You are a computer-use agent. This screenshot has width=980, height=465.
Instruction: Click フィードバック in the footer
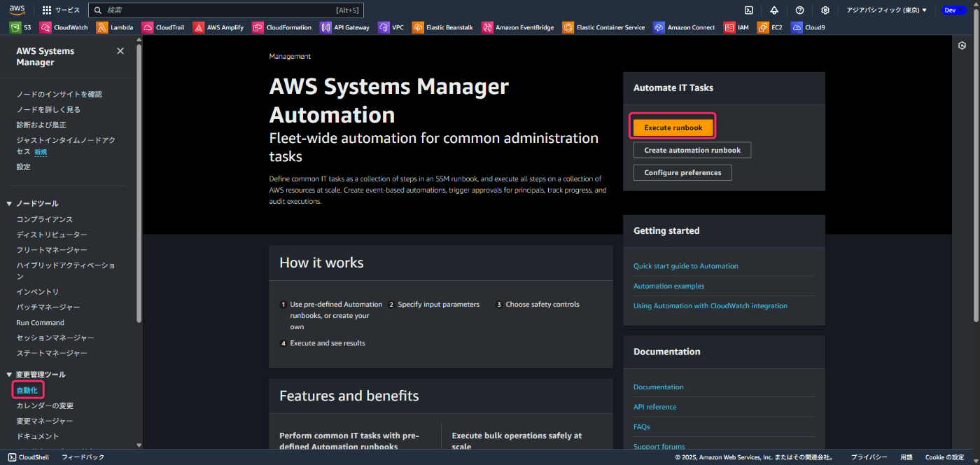(x=83, y=457)
